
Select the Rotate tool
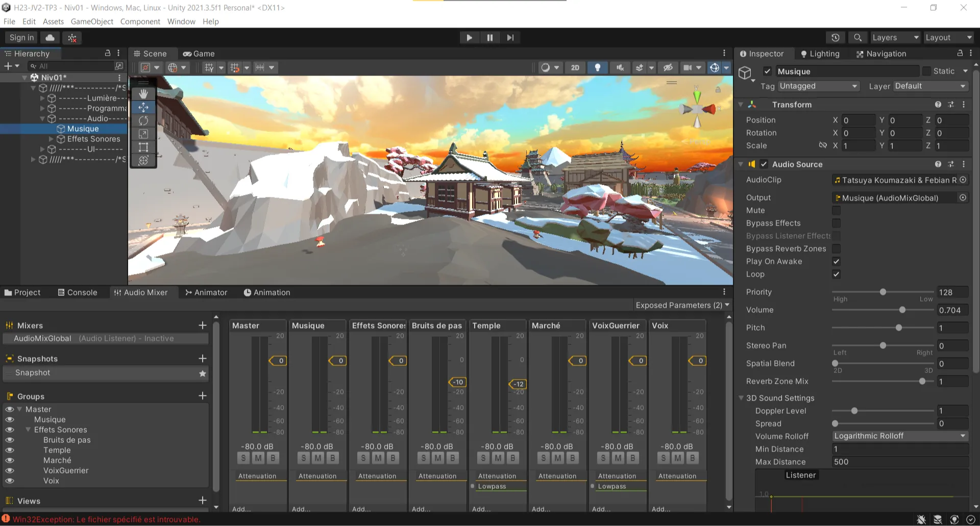143,120
